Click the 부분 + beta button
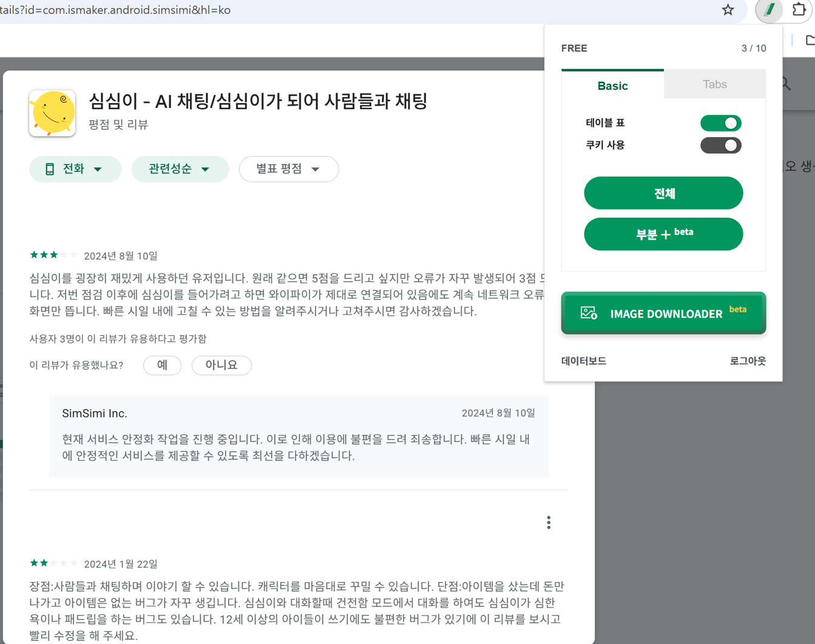815x644 pixels. click(663, 234)
